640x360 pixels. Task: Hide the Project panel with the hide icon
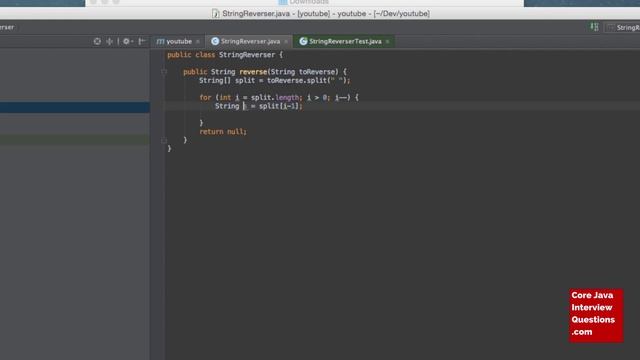(x=142, y=41)
